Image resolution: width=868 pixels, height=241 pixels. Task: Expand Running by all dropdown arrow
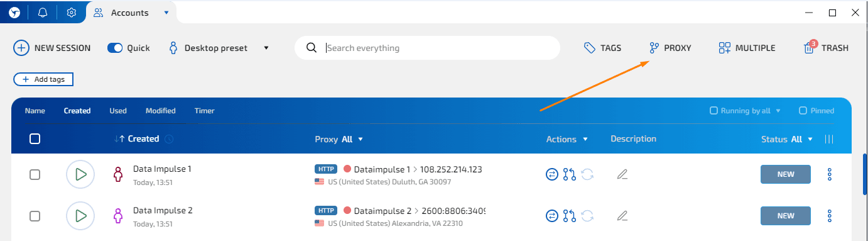[778, 111]
